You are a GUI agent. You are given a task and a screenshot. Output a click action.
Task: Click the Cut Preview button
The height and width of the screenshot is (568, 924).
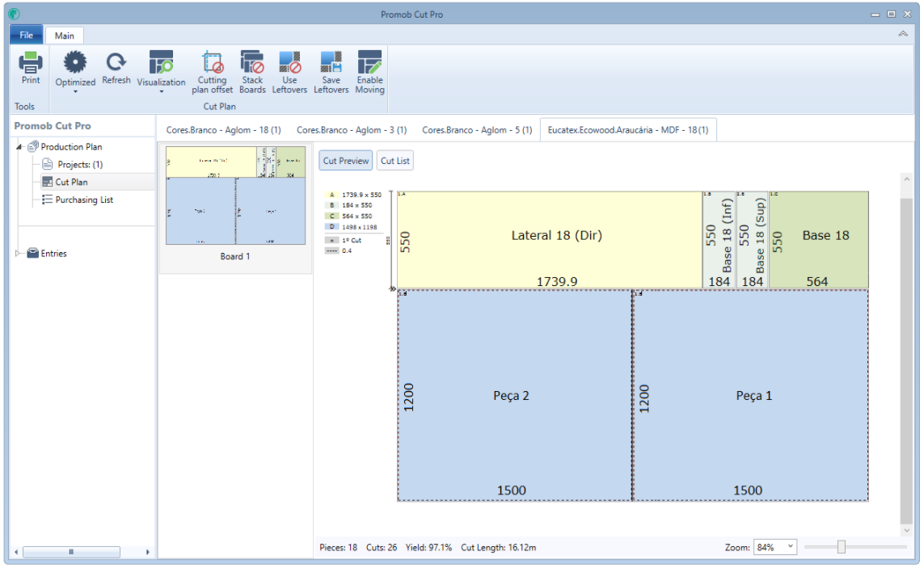pyautogui.click(x=346, y=161)
